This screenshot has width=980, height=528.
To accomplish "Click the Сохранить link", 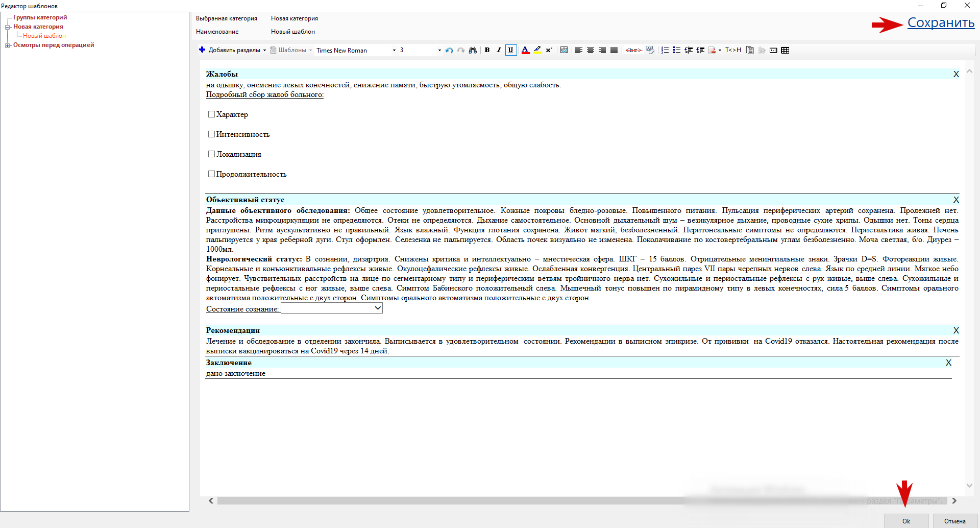I will click(941, 23).
